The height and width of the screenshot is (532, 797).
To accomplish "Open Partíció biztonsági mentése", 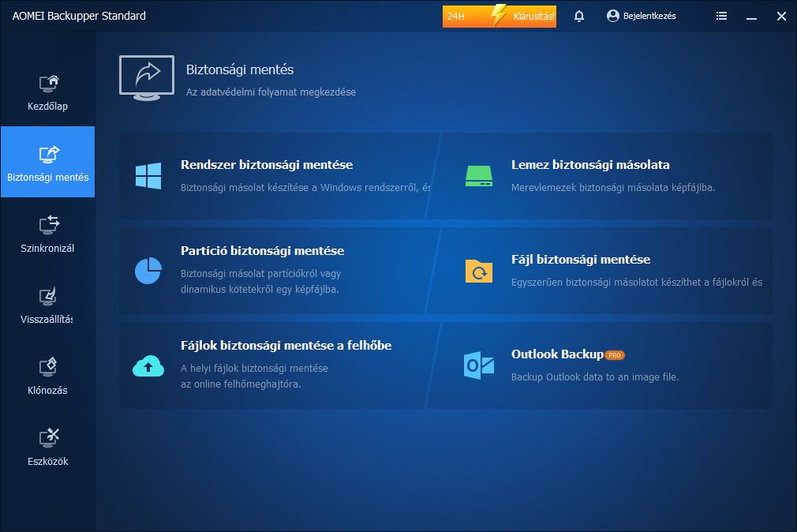I will pos(262,251).
